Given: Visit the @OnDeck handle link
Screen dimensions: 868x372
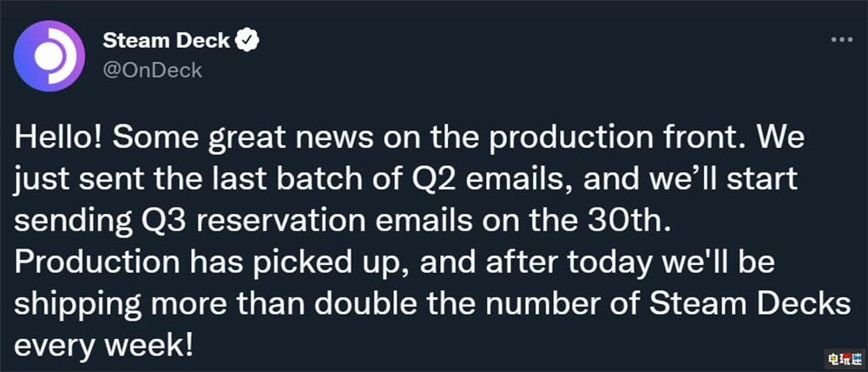Looking at the screenshot, I should [152, 70].
